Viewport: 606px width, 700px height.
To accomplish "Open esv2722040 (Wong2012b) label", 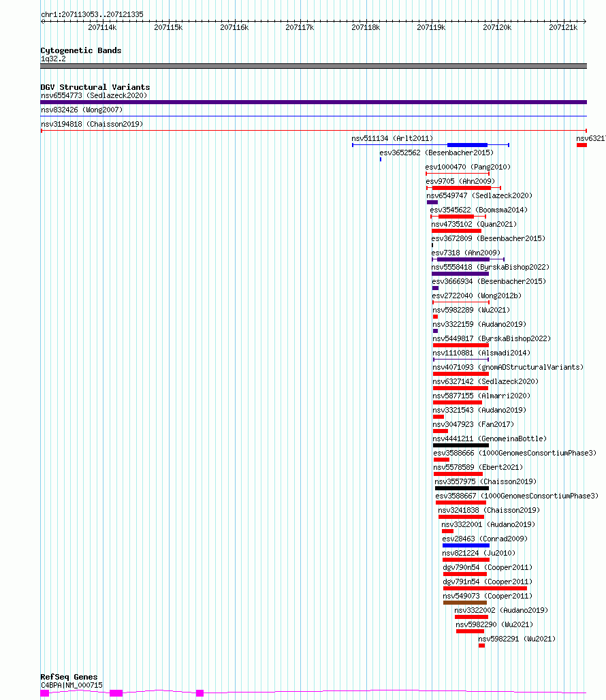I will click(477, 296).
